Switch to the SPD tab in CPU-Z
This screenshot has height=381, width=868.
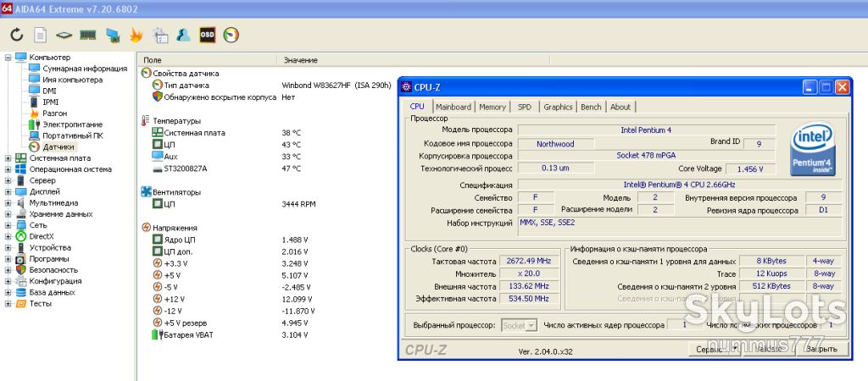point(524,107)
